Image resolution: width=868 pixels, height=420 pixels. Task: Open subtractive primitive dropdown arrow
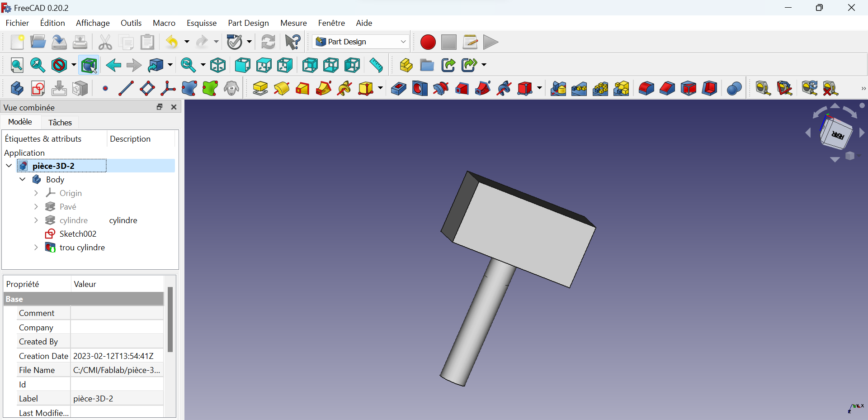(539, 89)
